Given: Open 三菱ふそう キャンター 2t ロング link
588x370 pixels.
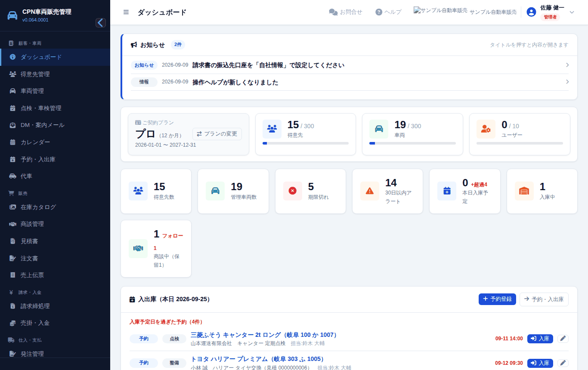Looking at the screenshot, I should point(265,335).
